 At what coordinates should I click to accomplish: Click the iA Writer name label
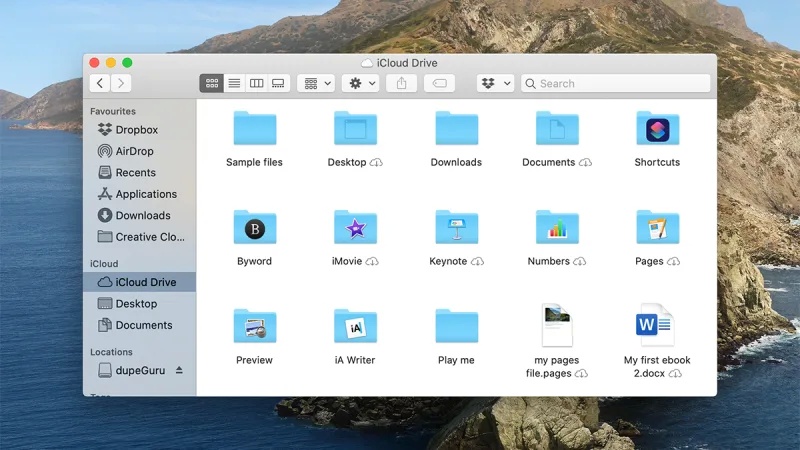click(x=355, y=360)
